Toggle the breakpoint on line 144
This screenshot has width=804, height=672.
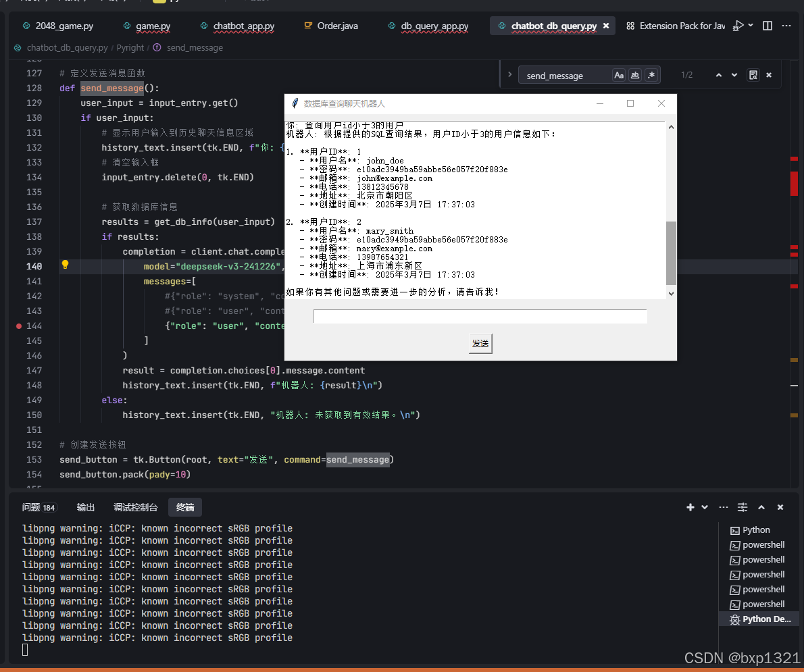19,326
